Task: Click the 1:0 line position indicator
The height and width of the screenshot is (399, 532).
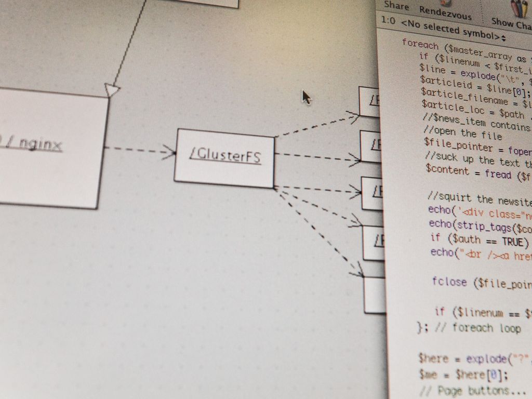Action: pos(389,21)
